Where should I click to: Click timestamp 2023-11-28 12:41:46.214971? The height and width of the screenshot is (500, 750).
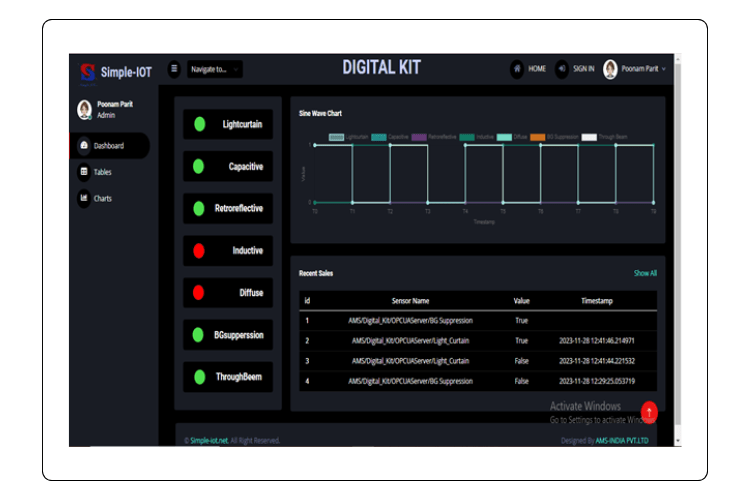(596, 341)
